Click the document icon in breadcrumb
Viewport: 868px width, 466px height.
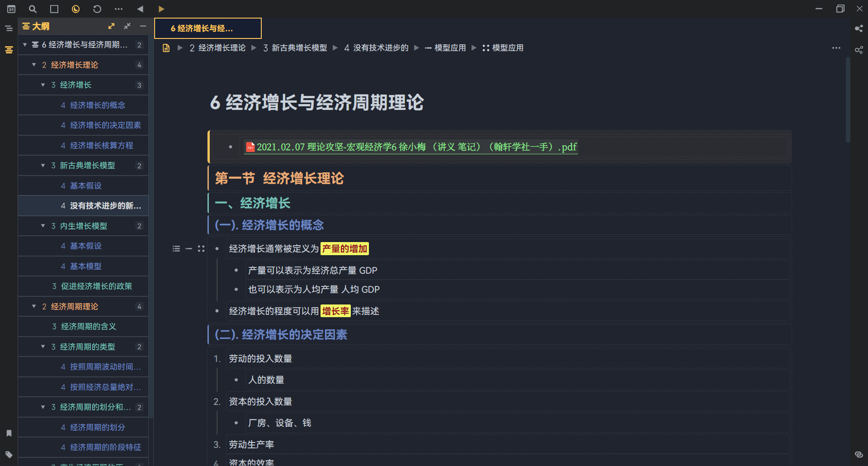click(x=166, y=48)
